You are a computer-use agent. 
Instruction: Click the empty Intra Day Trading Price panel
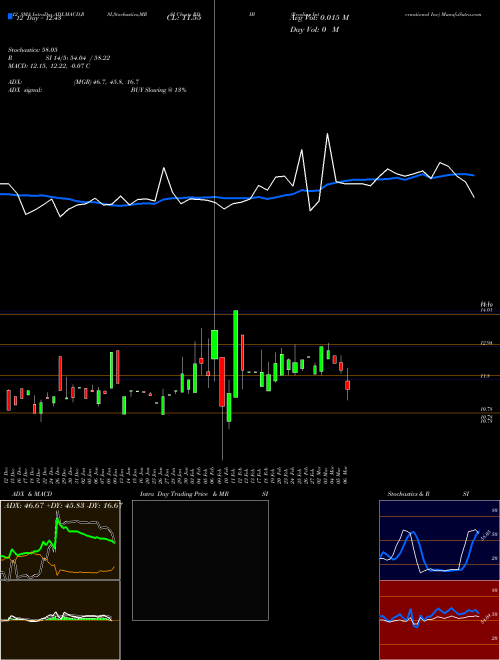200,560
